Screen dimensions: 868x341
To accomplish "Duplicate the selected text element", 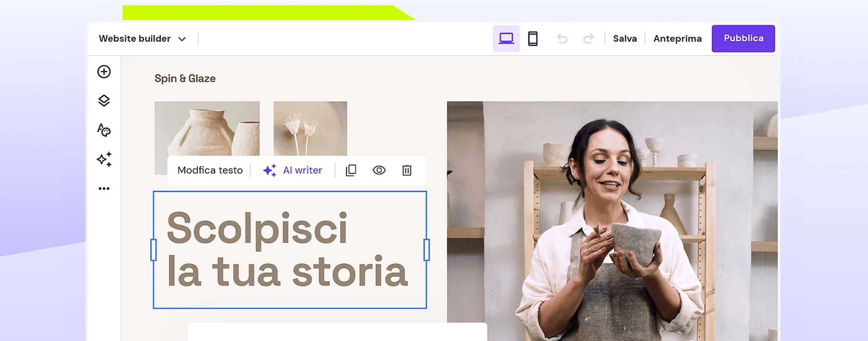I will click(x=351, y=170).
